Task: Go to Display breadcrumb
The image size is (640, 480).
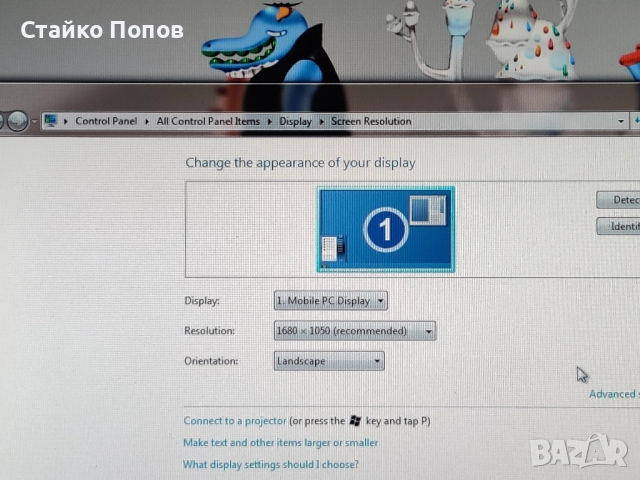Action: click(x=295, y=122)
